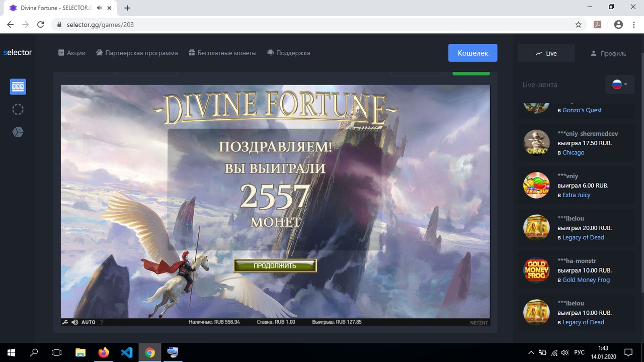Open Wi-Fi network settings tray icon
This screenshot has width=644, height=362.
coord(554,352)
